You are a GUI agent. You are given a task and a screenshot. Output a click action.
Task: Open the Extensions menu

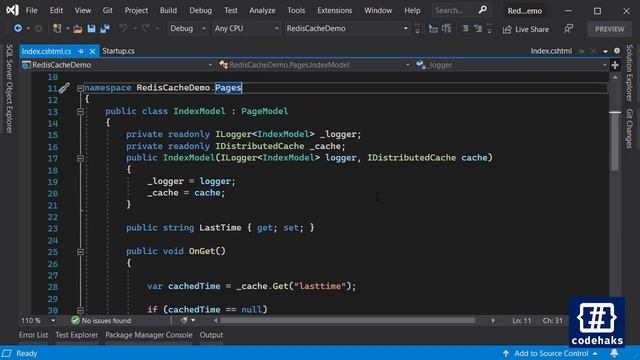(x=335, y=10)
